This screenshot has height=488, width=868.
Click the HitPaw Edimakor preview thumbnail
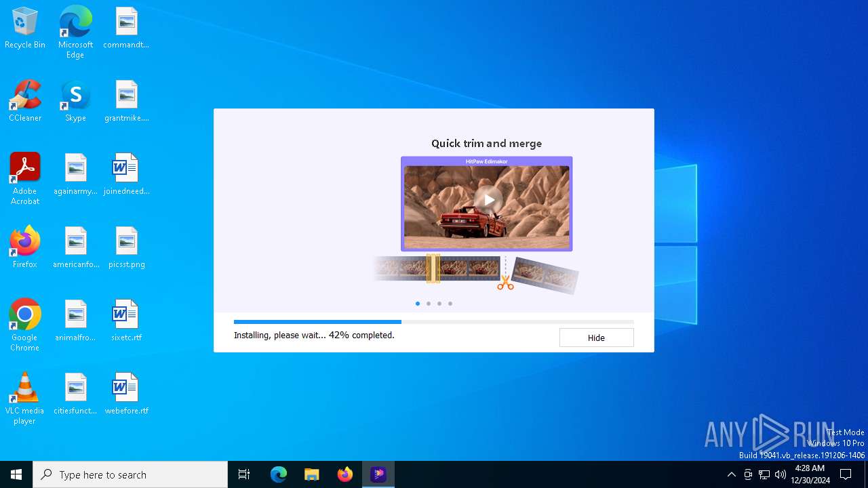tap(487, 204)
